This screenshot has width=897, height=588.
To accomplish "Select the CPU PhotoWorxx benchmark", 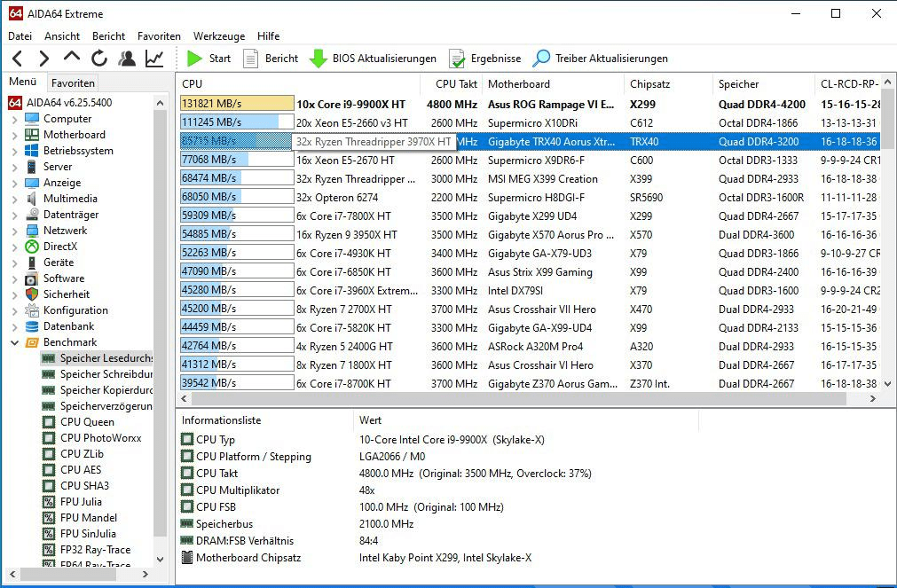I will [91, 438].
